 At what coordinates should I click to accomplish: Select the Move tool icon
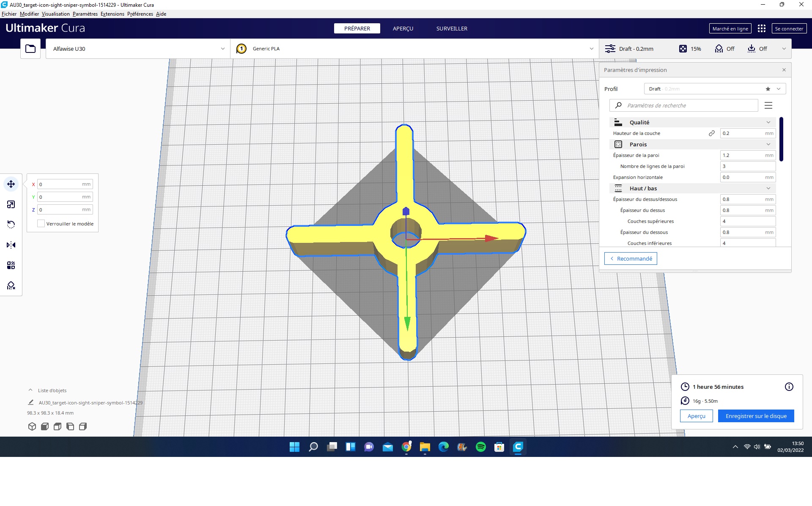11,184
